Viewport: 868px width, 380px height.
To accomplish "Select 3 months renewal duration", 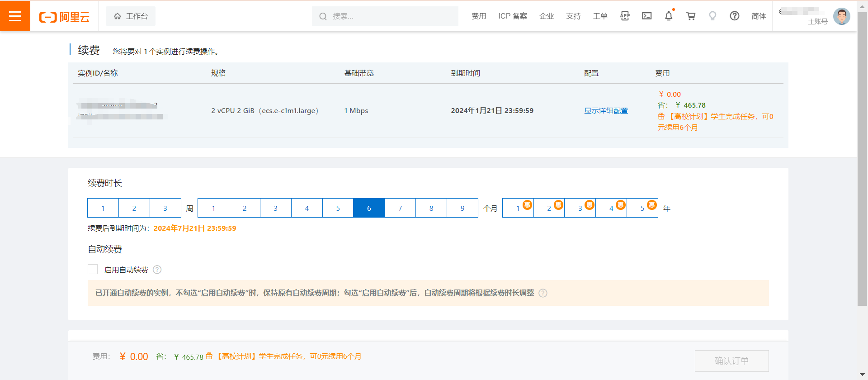I will [276, 208].
